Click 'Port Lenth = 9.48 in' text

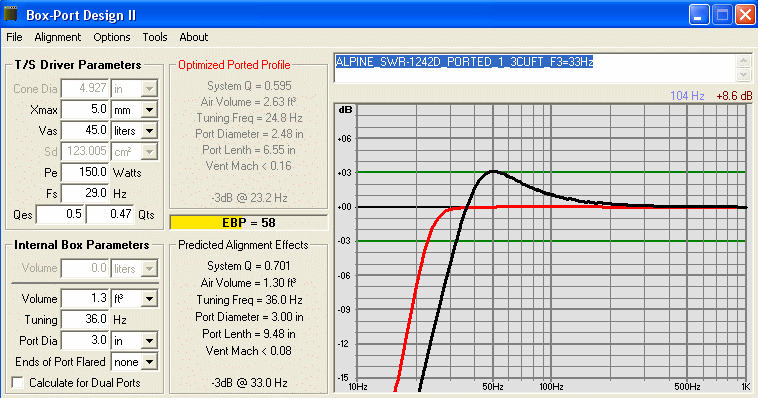click(x=248, y=334)
